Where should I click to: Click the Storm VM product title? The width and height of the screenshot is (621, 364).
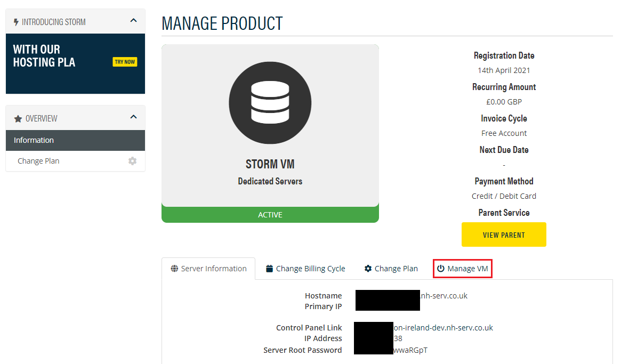tap(270, 164)
